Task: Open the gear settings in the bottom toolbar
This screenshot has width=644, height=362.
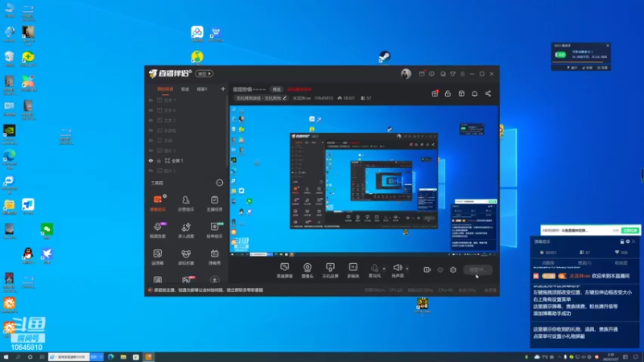Action: point(453,269)
